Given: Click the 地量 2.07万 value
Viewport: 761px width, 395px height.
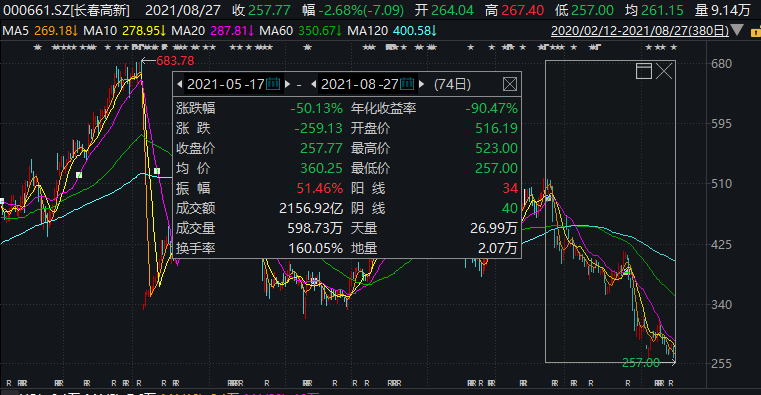Looking at the screenshot, I should click(x=498, y=248).
